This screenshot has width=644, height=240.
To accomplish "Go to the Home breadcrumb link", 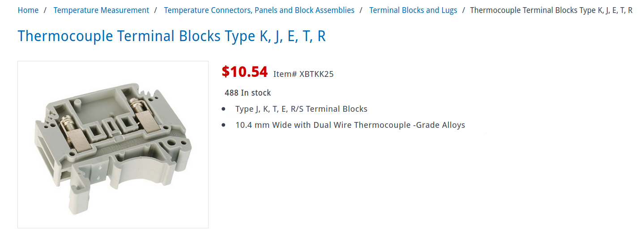I will 28,10.
